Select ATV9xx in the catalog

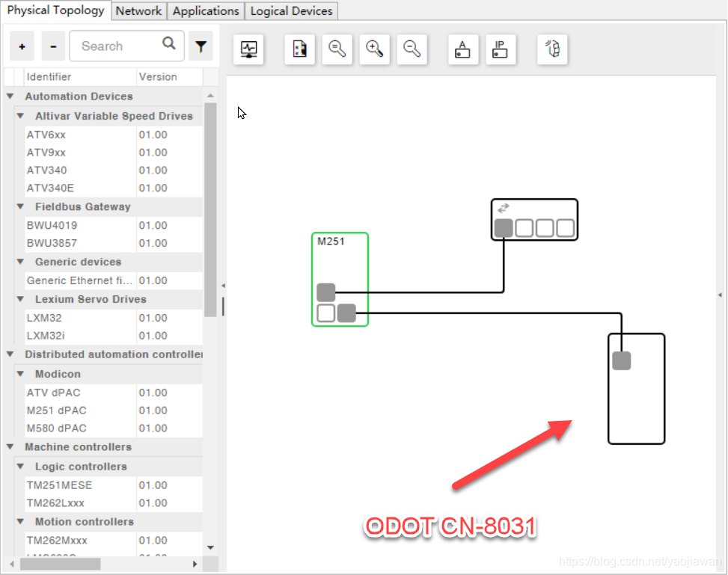113,153
